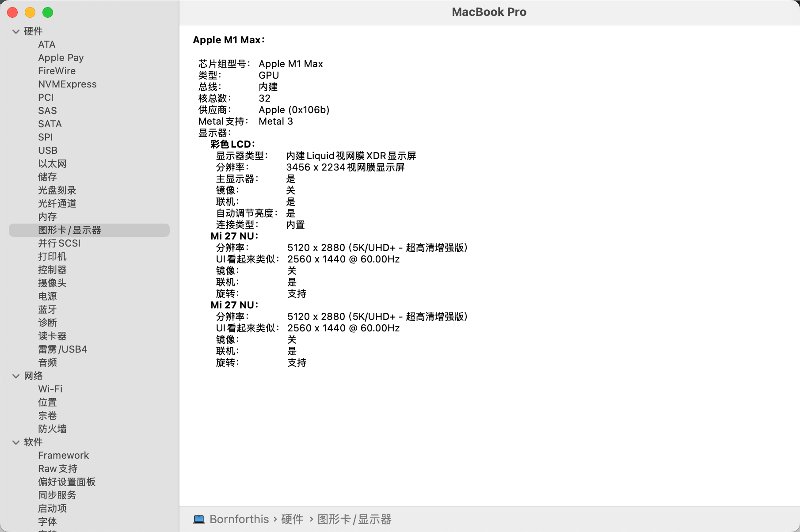This screenshot has width=800, height=532.
Task: Zoom the window with green button
Action: click(48, 12)
